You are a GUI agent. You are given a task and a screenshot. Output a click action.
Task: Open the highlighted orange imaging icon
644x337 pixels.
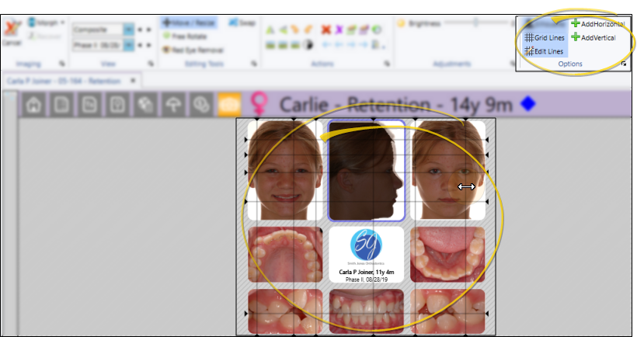(228, 105)
